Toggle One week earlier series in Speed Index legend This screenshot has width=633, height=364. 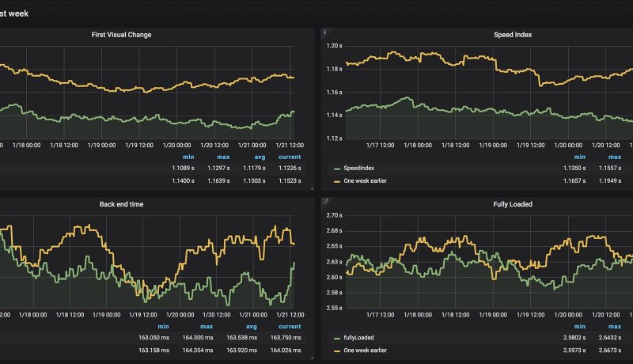[365, 180]
